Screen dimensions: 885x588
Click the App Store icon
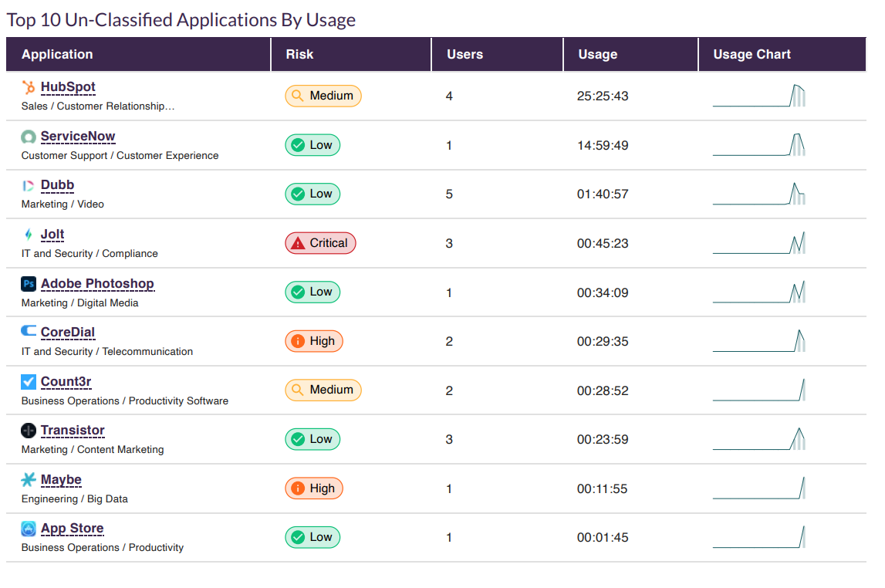(27, 529)
